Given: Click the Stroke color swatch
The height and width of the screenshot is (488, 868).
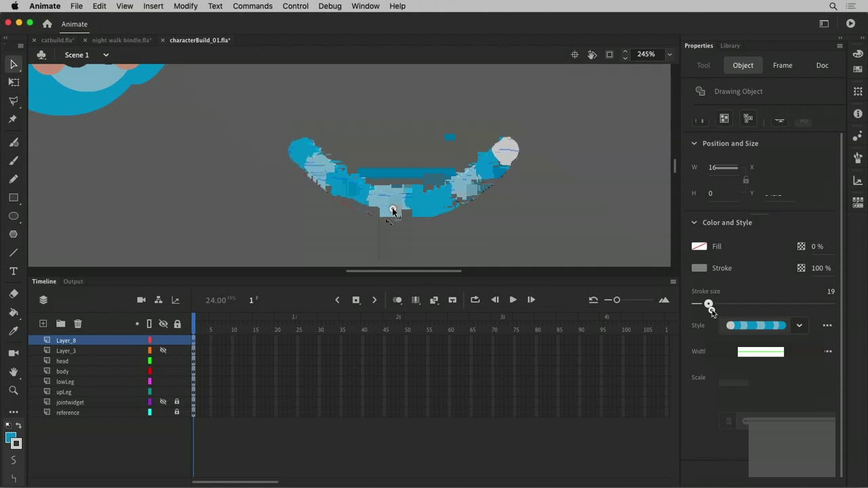Looking at the screenshot, I should (x=699, y=268).
